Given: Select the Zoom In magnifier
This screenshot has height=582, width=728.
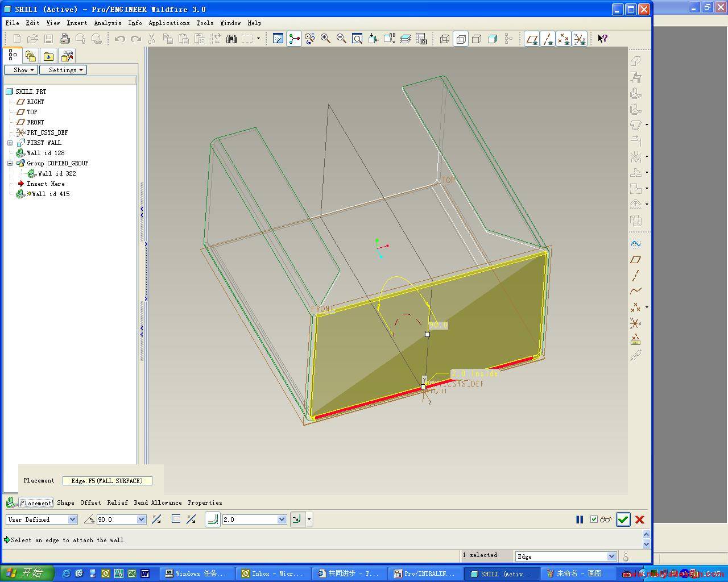Looking at the screenshot, I should pyautogui.click(x=326, y=39).
